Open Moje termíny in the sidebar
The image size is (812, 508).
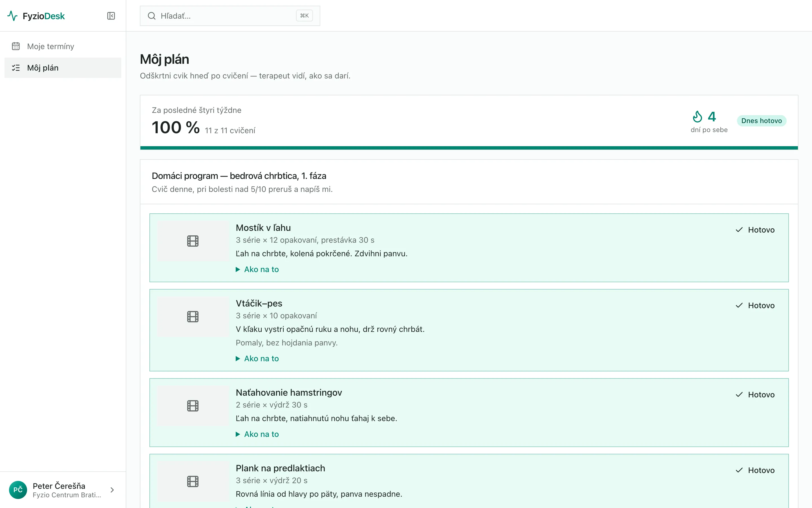tap(63, 46)
